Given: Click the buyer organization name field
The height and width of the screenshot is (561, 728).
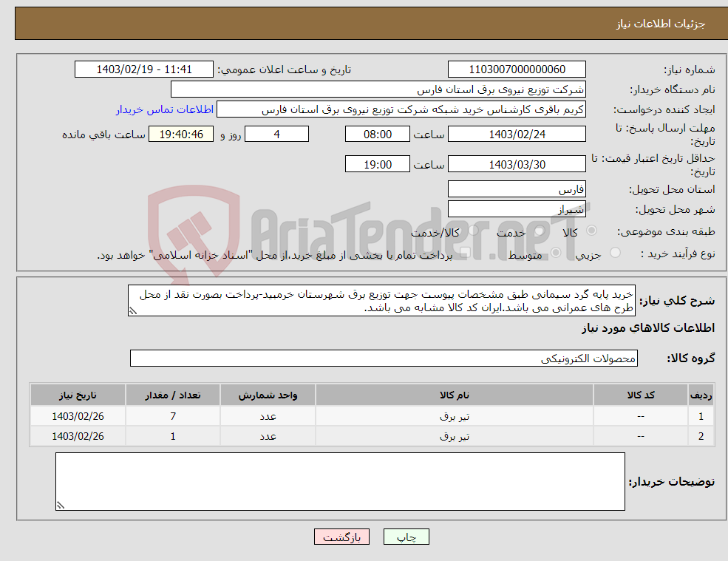Looking at the screenshot, I should coord(378,89).
